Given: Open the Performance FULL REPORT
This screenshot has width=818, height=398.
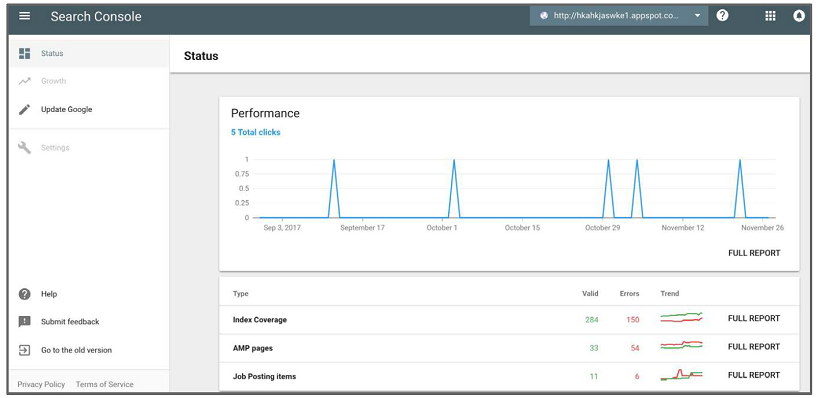Looking at the screenshot, I should [x=754, y=253].
